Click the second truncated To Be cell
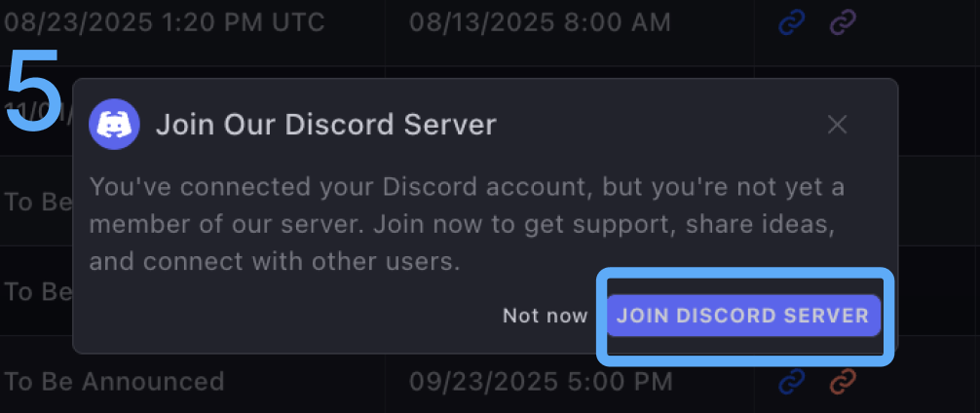This screenshot has height=413, width=980. tap(36, 291)
